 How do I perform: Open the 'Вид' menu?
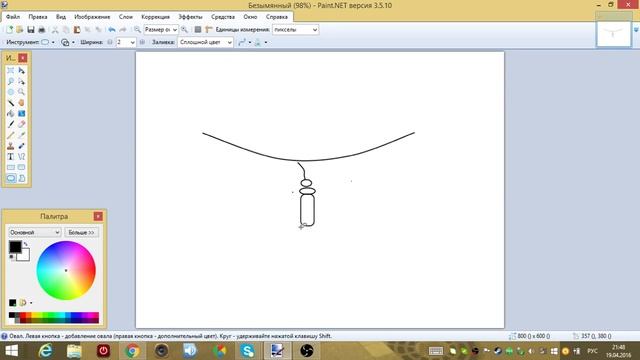click(61, 17)
